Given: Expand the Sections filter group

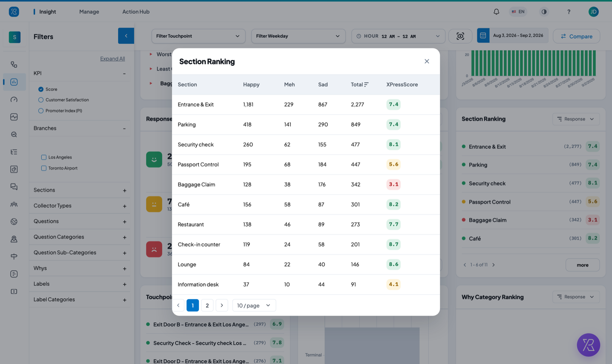Looking at the screenshot, I should (x=125, y=190).
